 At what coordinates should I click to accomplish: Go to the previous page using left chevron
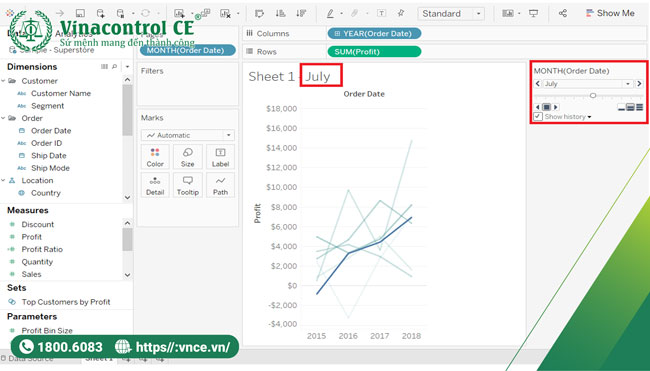538,84
